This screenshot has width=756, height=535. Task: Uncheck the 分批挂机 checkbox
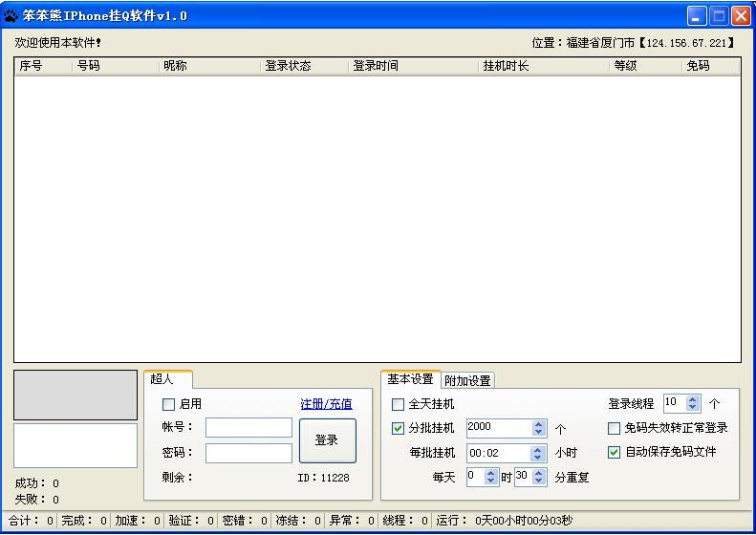(399, 429)
